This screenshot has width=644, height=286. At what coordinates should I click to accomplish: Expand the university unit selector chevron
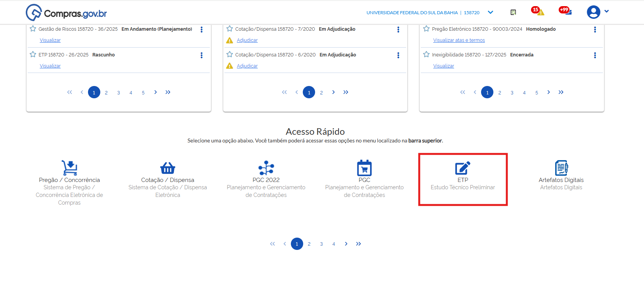click(x=490, y=12)
